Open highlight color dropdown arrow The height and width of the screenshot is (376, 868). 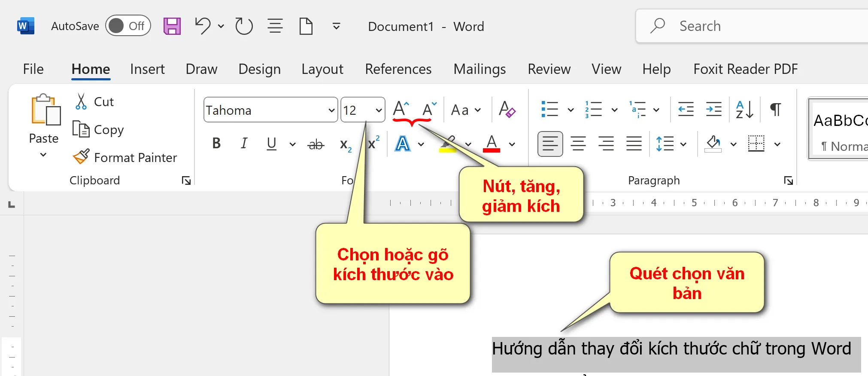pos(468,144)
